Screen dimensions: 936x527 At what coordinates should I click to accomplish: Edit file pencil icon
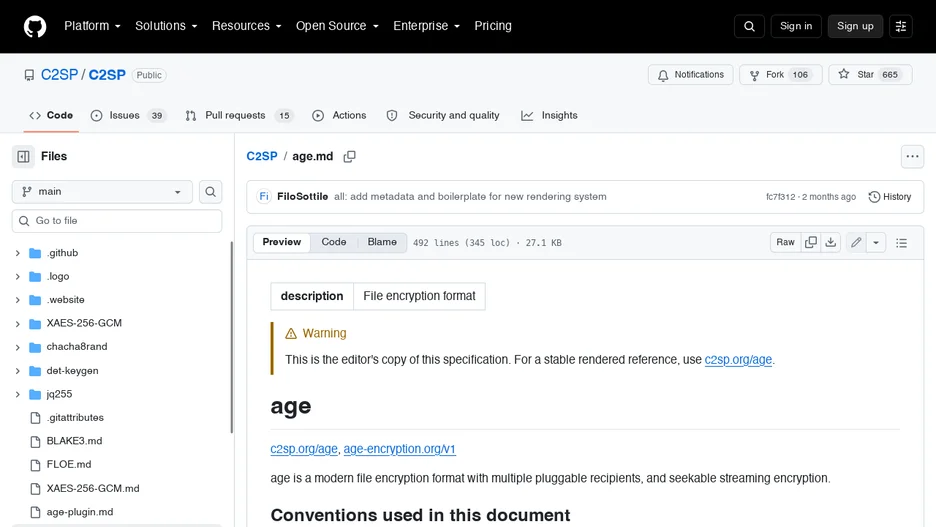pyautogui.click(x=856, y=242)
